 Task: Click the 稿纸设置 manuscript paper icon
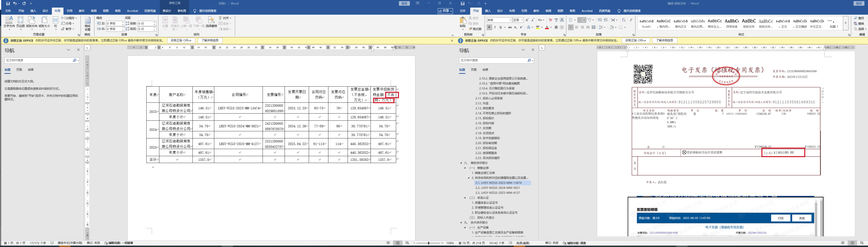[x=88, y=24]
